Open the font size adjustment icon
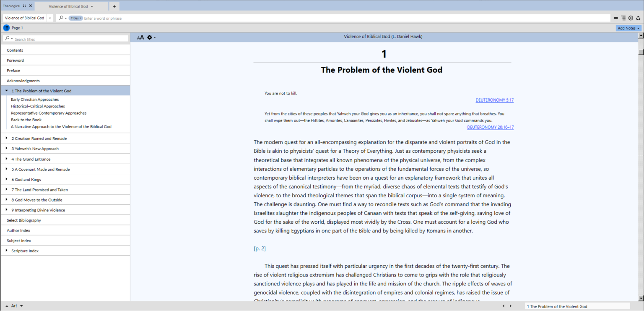 click(x=140, y=37)
